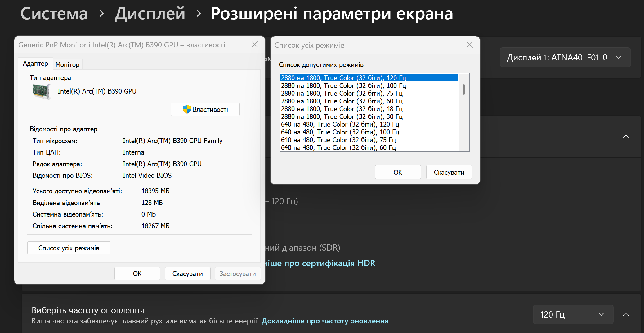Click Скасувати in the modes list dialog
Image resolution: width=644 pixels, height=333 pixels.
click(449, 172)
